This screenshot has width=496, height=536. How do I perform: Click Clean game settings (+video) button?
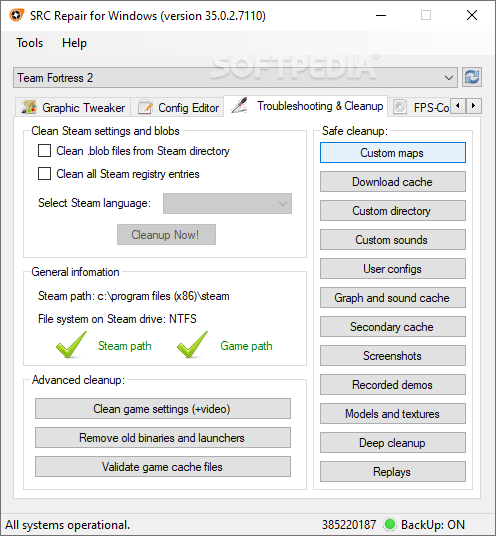(x=163, y=408)
